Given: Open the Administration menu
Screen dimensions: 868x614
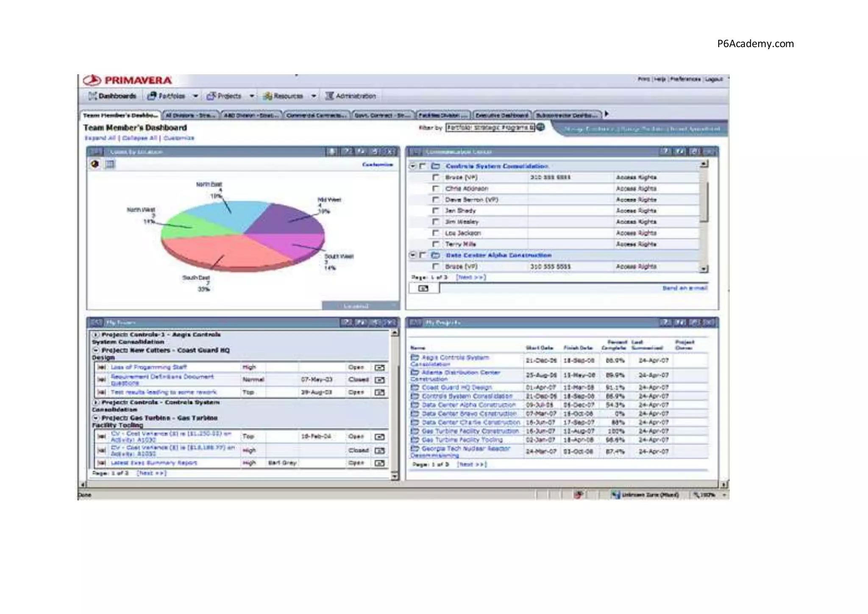Looking at the screenshot, I should point(351,96).
